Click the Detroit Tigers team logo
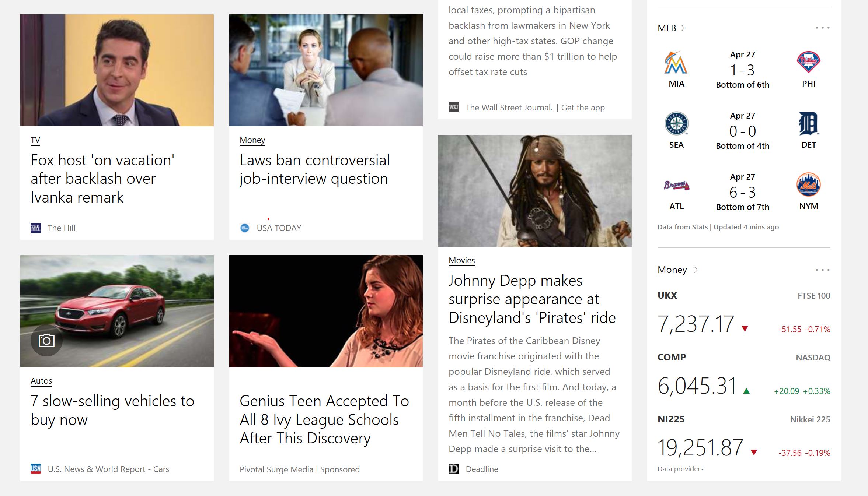This screenshot has height=496, width=868. point(808,123)
